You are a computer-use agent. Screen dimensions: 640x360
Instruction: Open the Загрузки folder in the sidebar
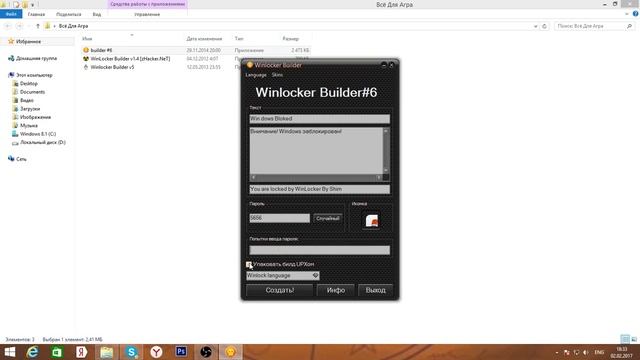click(30, 109)
